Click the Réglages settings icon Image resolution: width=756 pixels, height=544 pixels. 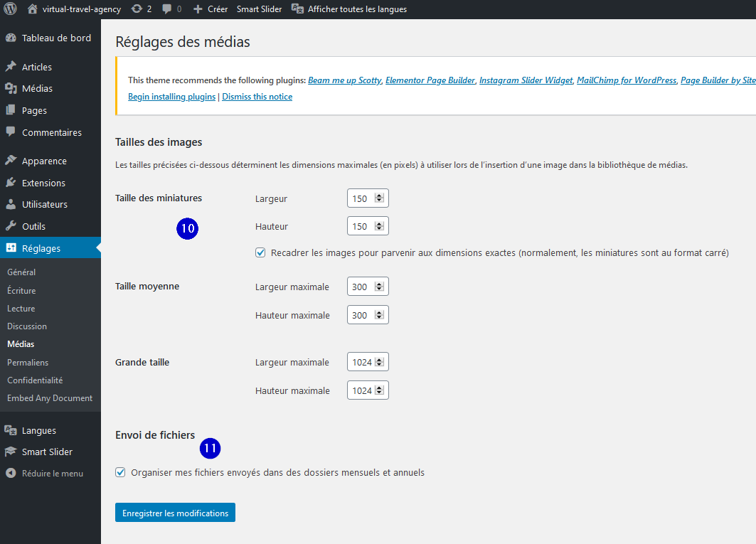coord(11,248)
